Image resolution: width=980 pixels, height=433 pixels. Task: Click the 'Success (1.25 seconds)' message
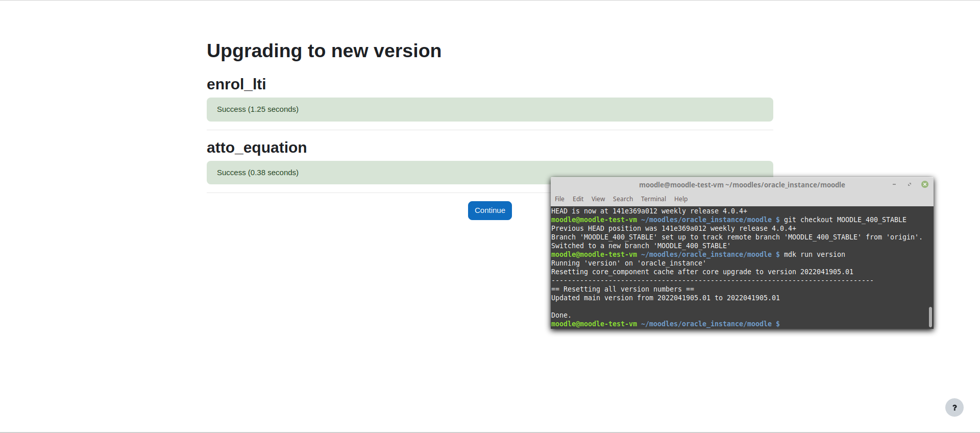pos(489,109)
